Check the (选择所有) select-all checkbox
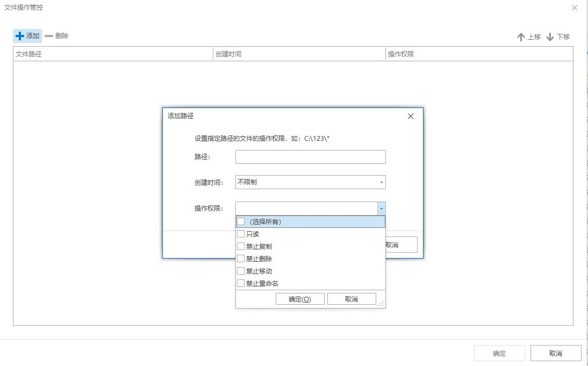 coord(241,221)
